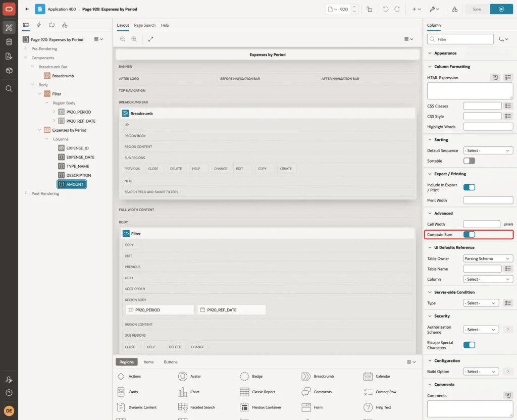Open code editor for HTML Expression
The width and height of the screenshot is (517, 420).
(495, 77)
